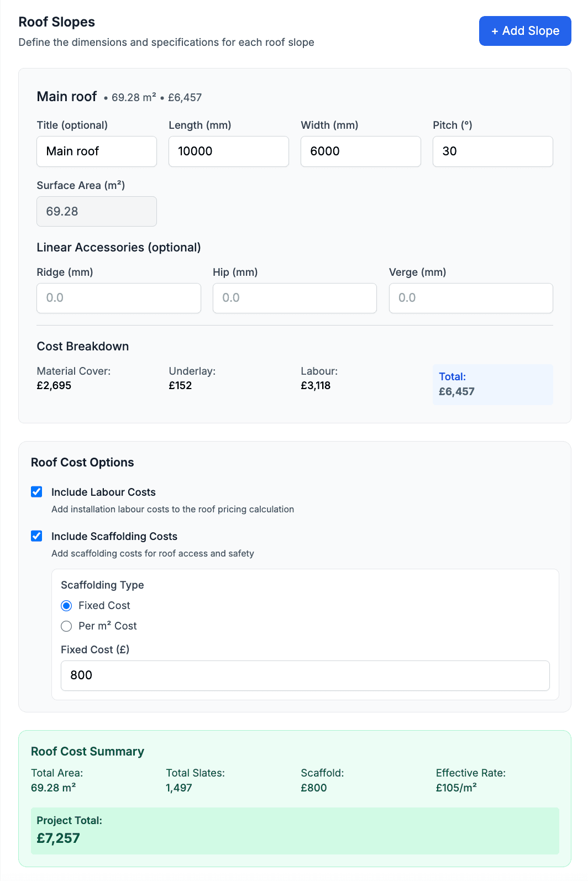Image resolution: width=588 pixels, height=881 pixels.
Task: Click the Labour cost value £3,118
Action: [x=316, y=386]
